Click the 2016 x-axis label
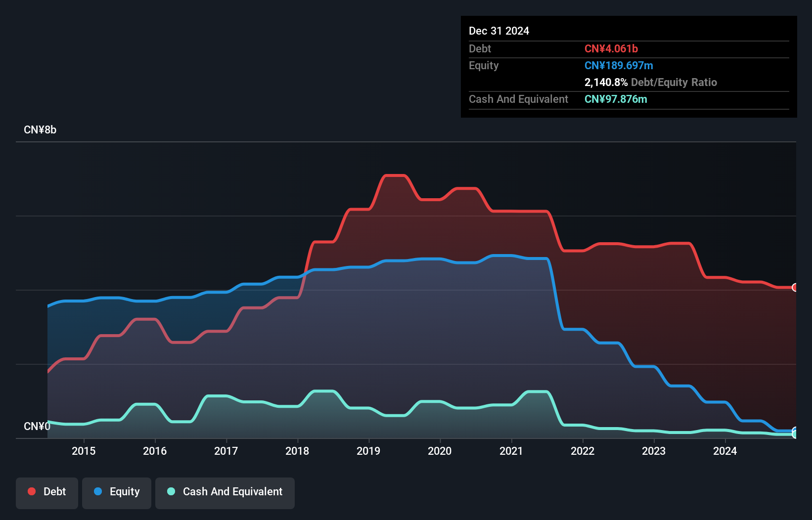The height and width of the screenshot is (520, 812). [155, 451]
